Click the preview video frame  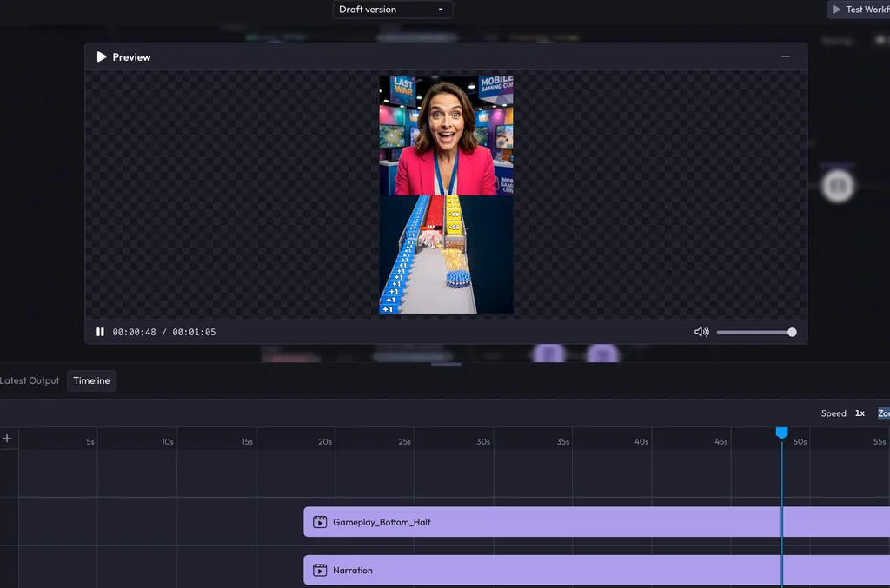(x=446, y=195)
